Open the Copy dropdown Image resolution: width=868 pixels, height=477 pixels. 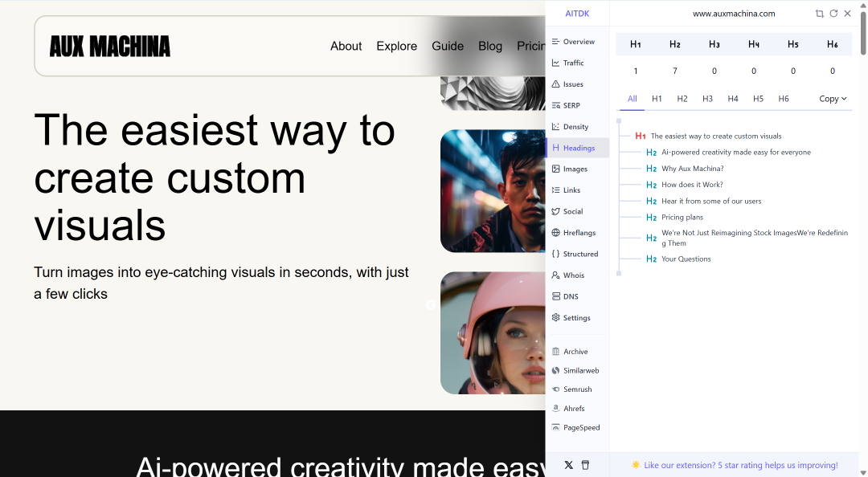click(833, 99)
